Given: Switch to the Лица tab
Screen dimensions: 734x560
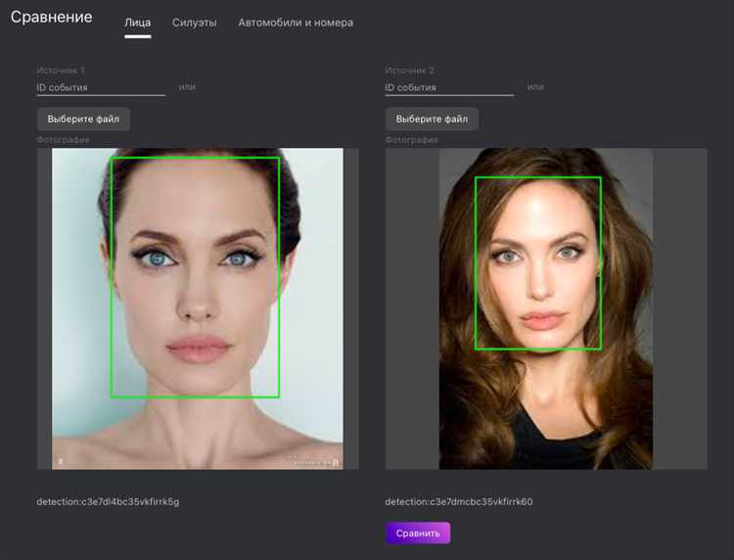Looking at the screenshot, I should coord(138,23).
